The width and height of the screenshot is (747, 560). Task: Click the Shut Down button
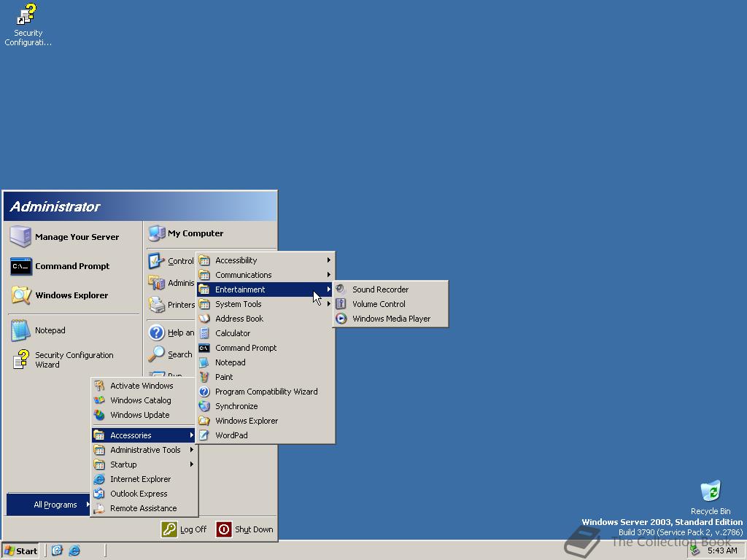[x=245, y=529]
